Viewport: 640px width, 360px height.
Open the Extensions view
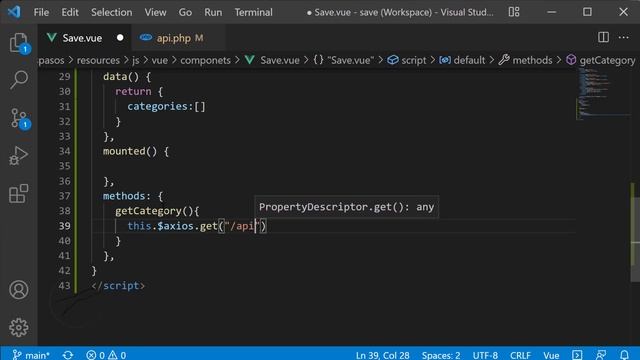point(19,193)
